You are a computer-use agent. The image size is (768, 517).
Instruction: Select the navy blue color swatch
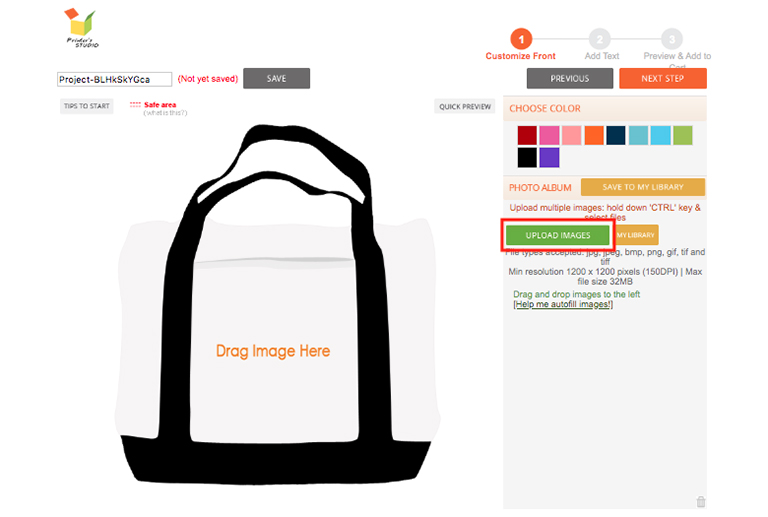click(x=616, y=135)
